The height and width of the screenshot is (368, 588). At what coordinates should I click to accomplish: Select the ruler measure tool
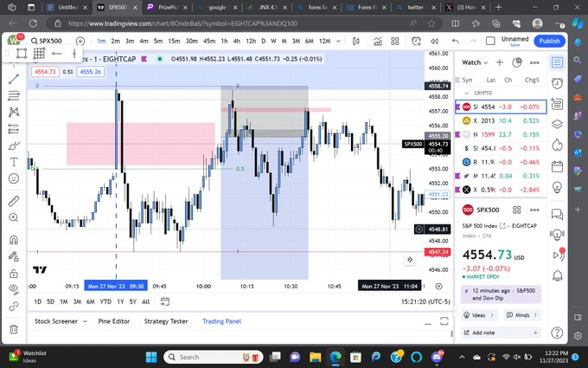pyautogui.click(x=14, y=201)
